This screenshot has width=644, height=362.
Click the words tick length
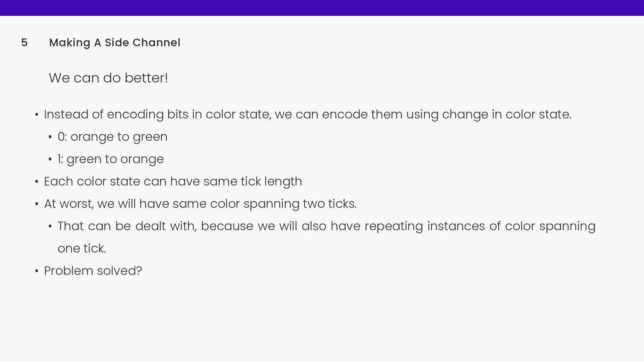tap(271, 181)
